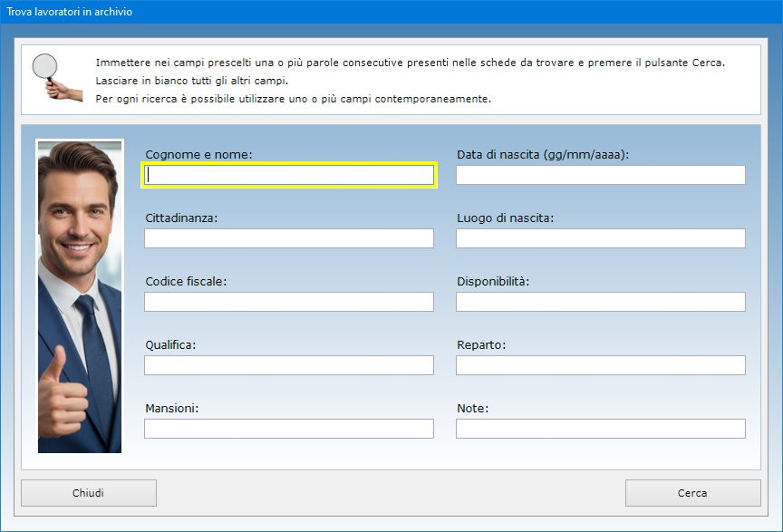Click the 'Codice fiscale:' label text
The height and width of the screenshot is (532, 783).
[x=186, y=282]
